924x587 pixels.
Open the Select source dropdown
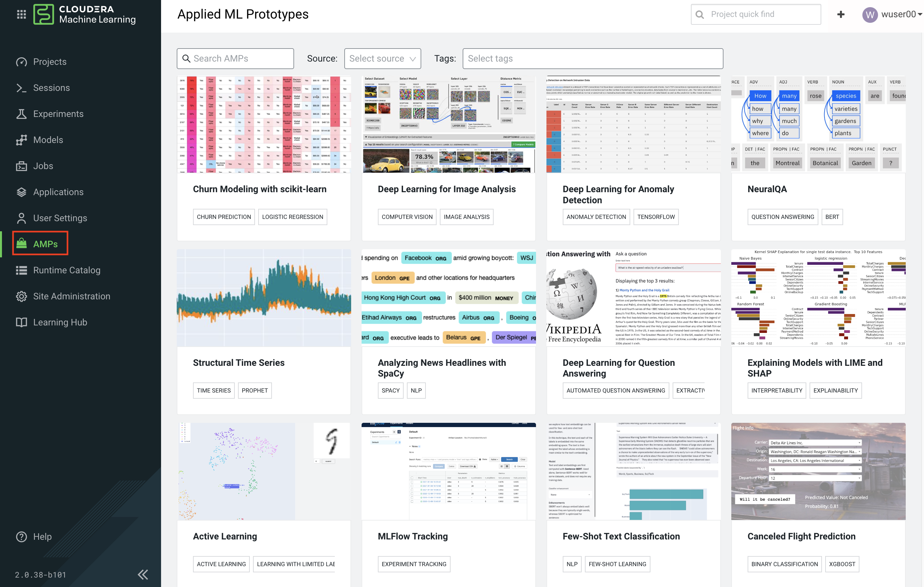click(382, 58)
